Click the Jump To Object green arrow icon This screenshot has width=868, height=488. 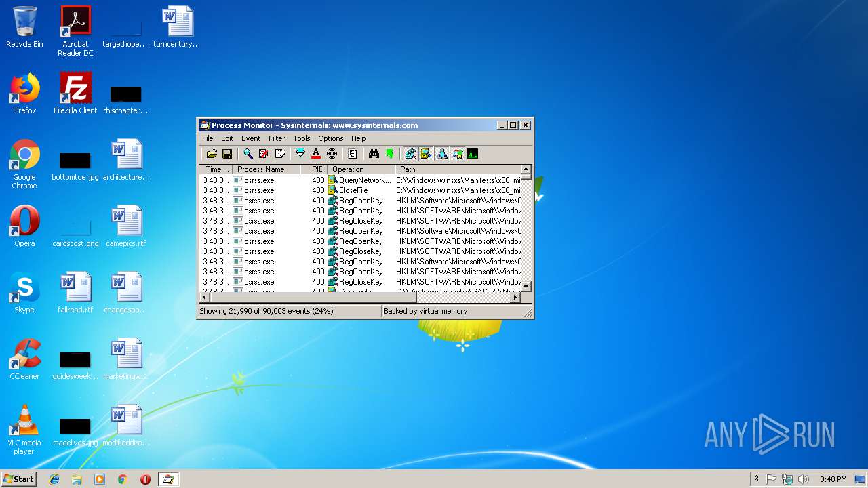tap(389, 154)
